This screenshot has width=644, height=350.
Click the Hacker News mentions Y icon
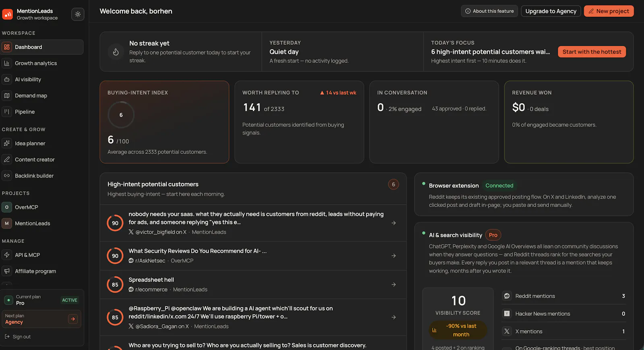[x=507, y=314]
